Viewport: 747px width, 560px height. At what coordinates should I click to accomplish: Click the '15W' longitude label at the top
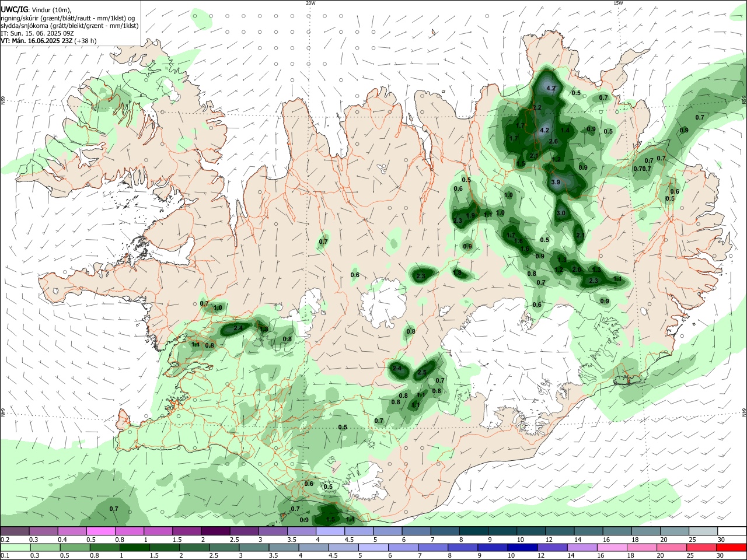617,3
